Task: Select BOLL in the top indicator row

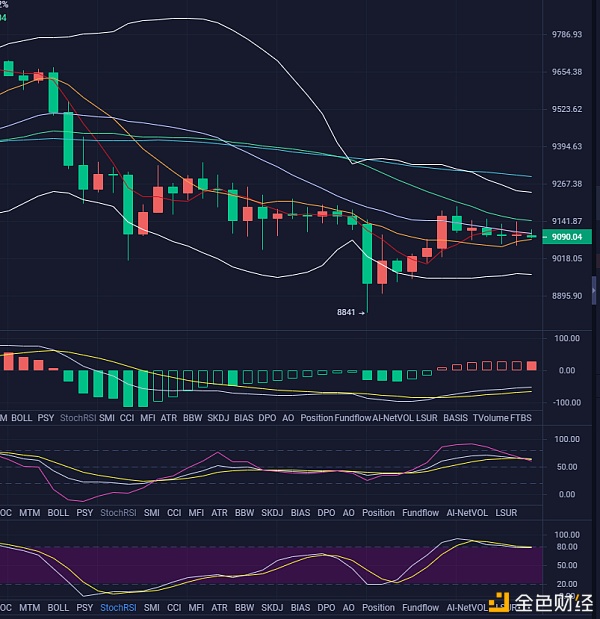Action: (22, 418)
